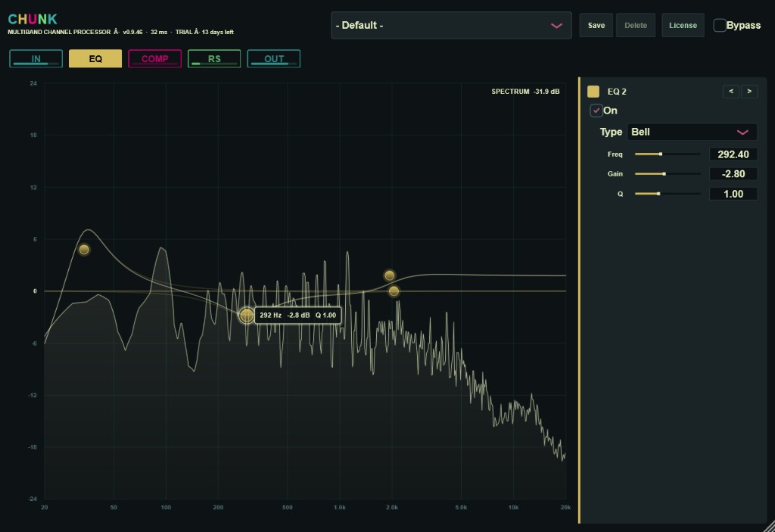Click the plugin window resize grip
The height and width of the screenshot is (532, 775).
(769, 526)
